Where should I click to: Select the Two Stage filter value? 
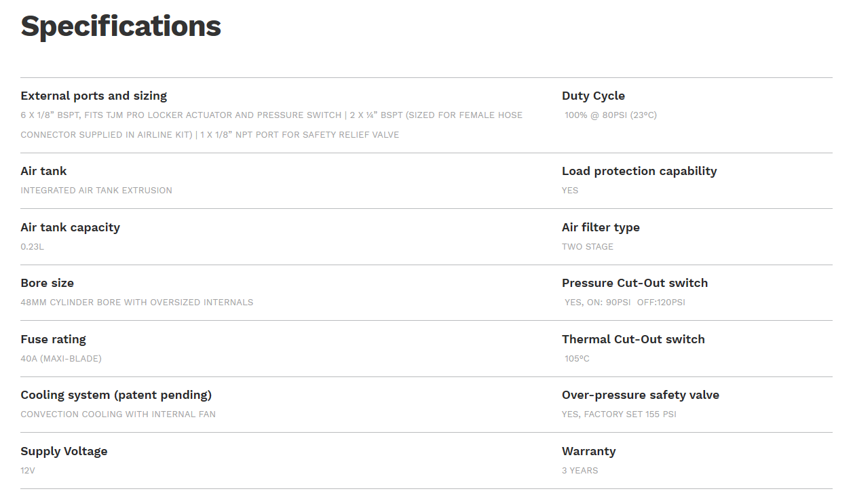click(588, 247)
